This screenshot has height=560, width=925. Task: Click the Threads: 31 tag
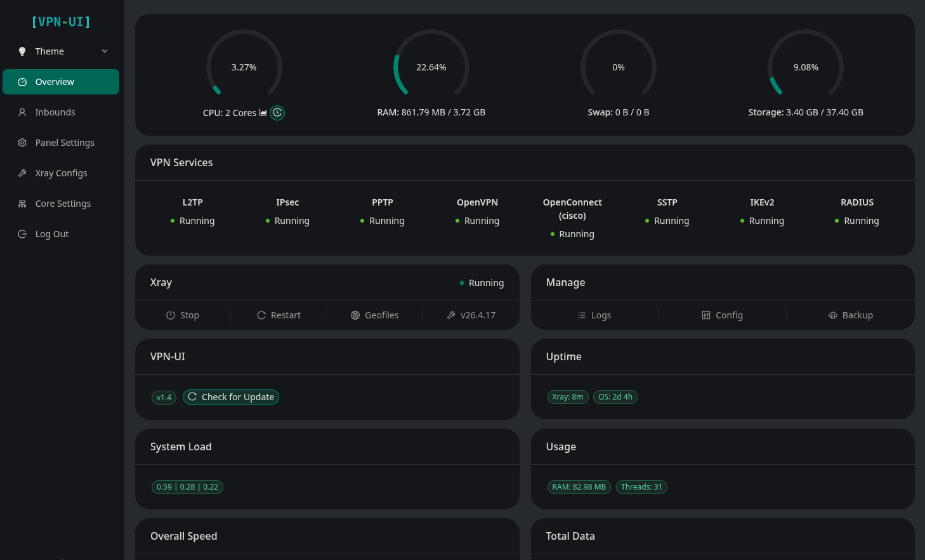pos(641,487)
